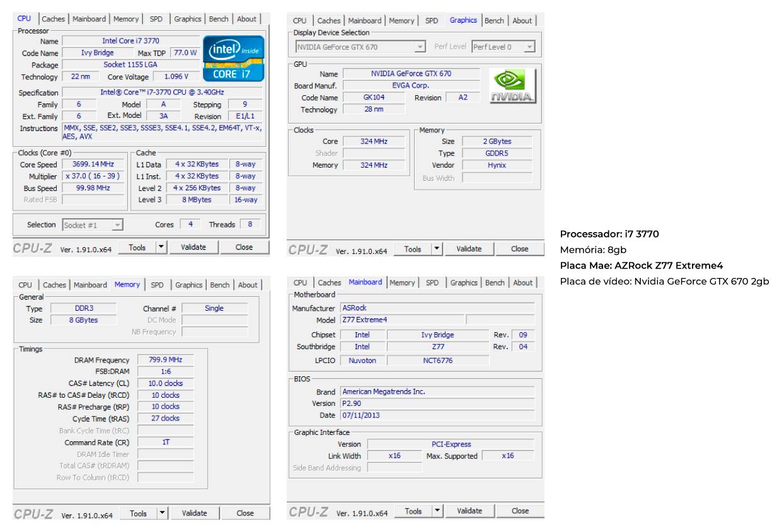Click the Level 3 cache value '8 MBytes'
The width and height of the screenshot is (784, 532).
tap(197, 200)
